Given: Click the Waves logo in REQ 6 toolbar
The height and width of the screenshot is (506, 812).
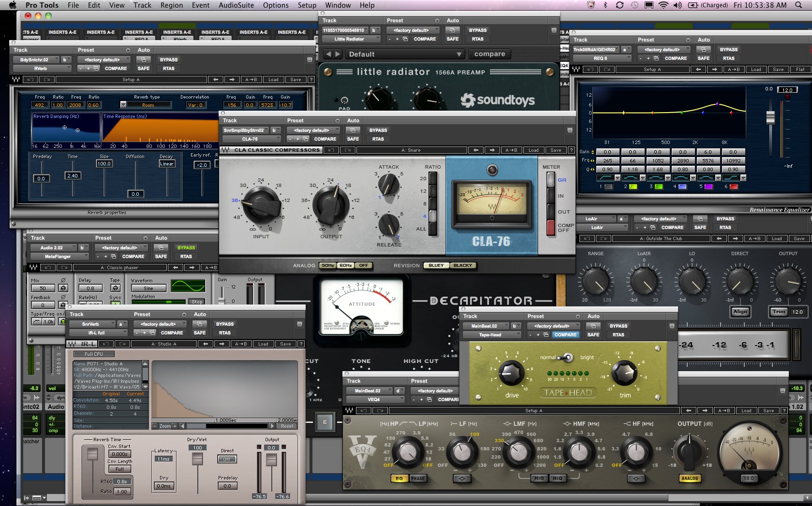Looking at the screenshot, I should (576, 69).
